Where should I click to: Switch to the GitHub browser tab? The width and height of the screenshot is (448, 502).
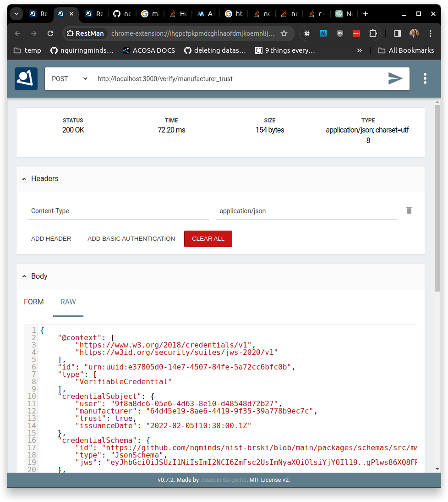[x=122, y=14]
